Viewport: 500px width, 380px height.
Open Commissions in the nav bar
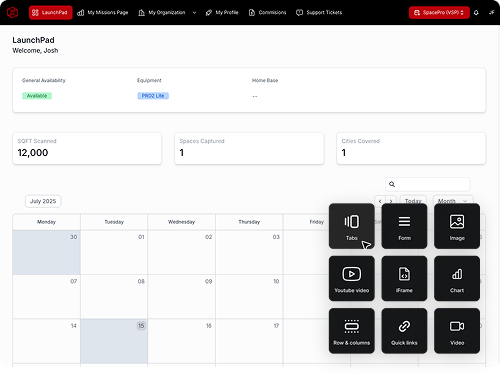pyautogui.click(x=268, y=13)
